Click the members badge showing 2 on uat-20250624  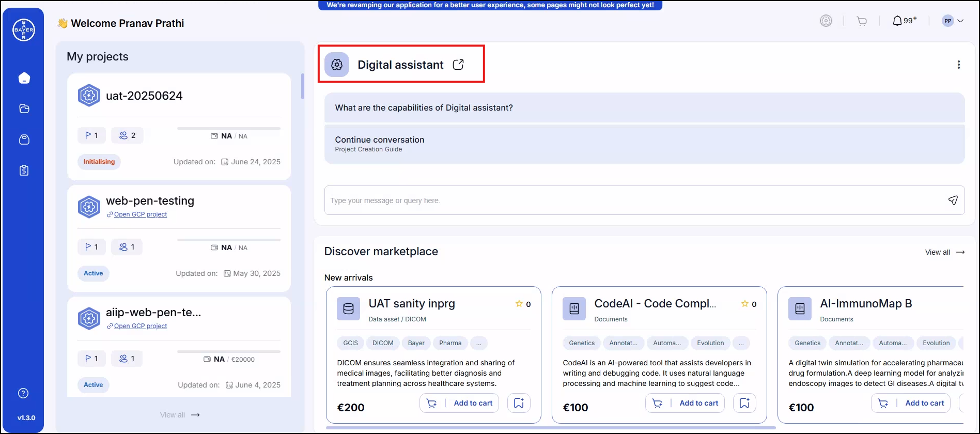coord(127,135)
